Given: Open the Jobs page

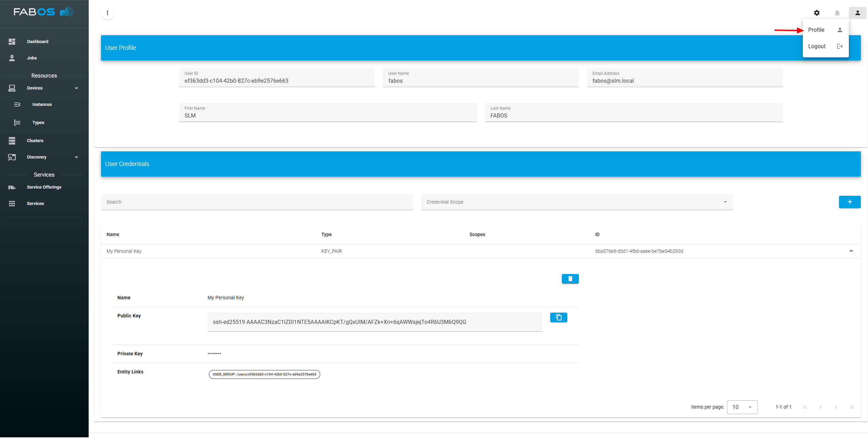Looking at the screenshot, I should click(x=31, y=58).
